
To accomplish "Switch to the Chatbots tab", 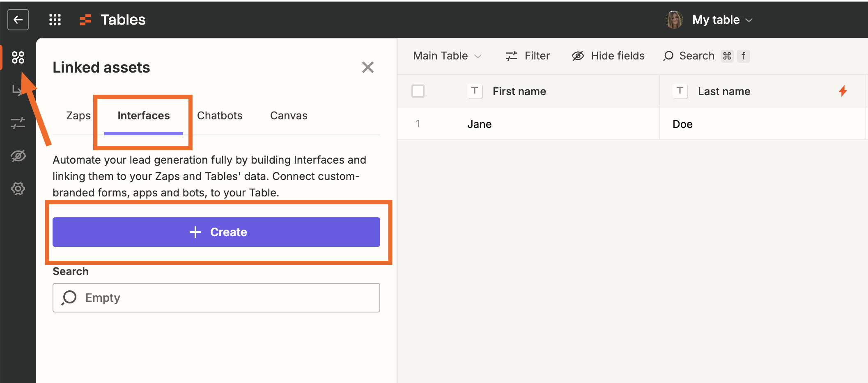I will click(x=220, y=116).
